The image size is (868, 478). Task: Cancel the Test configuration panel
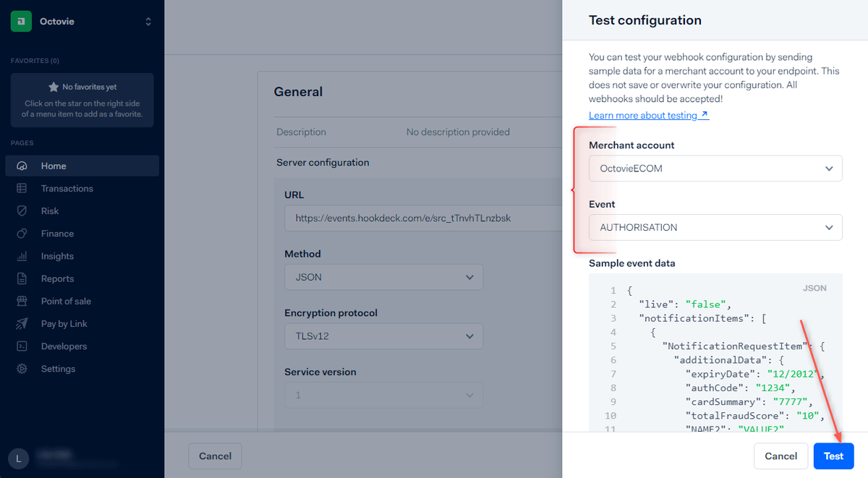(780, 456)
